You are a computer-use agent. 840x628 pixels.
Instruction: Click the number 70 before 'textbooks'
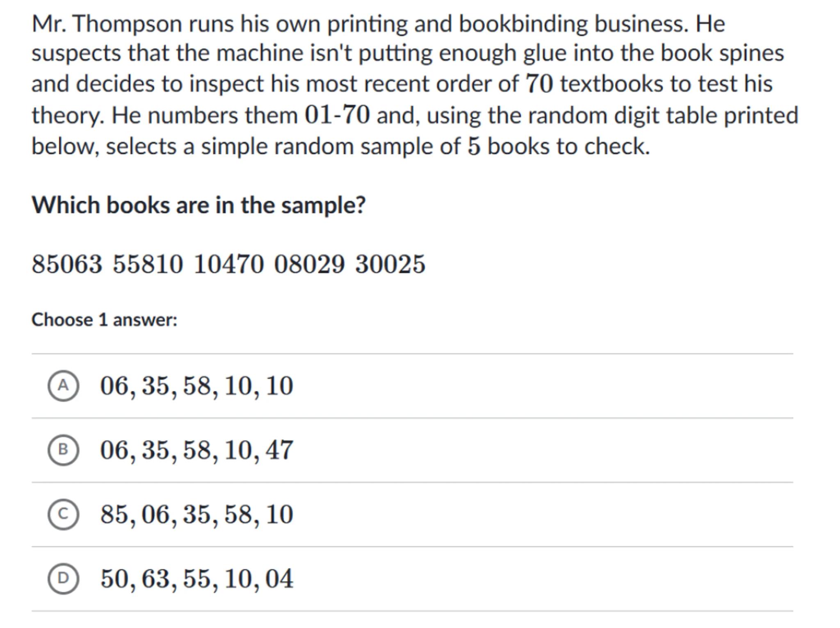pyautogui.click(x=539, y=84)
